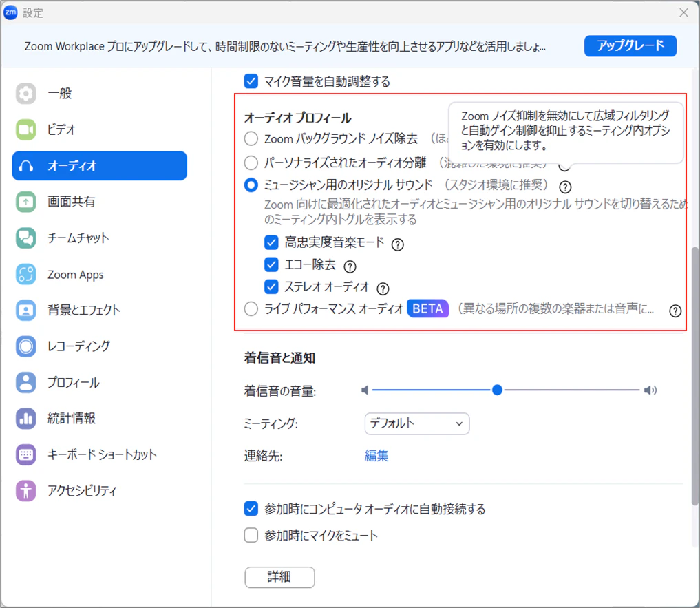
Task: Click the キーボード ショートカット keyboard icon
Action: click(26, 454)
